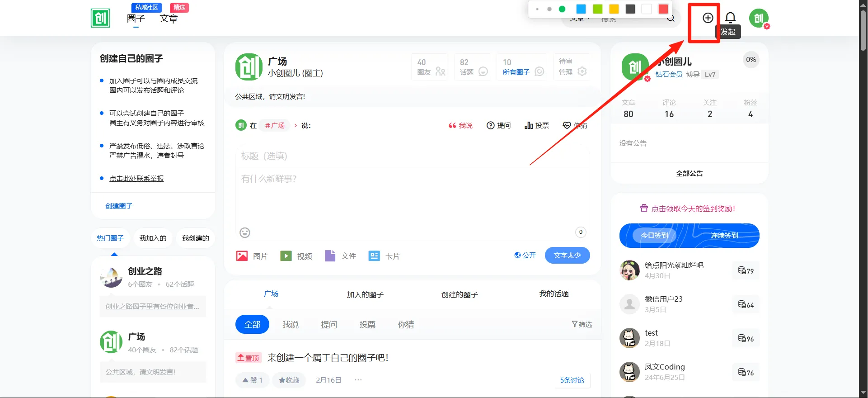Pick the red color swatch in annotation toolbar

click(x=663, y=9)
